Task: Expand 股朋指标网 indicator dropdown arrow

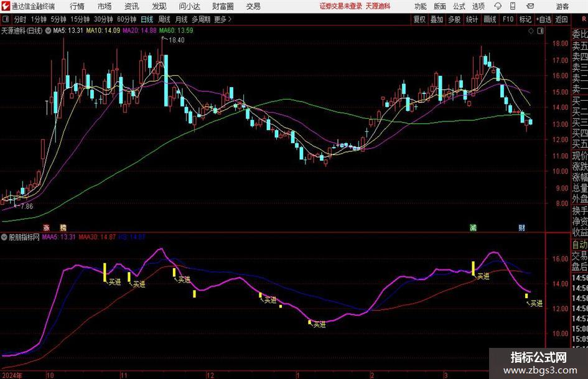Action: pyautogui.click(x=4, y=237)
